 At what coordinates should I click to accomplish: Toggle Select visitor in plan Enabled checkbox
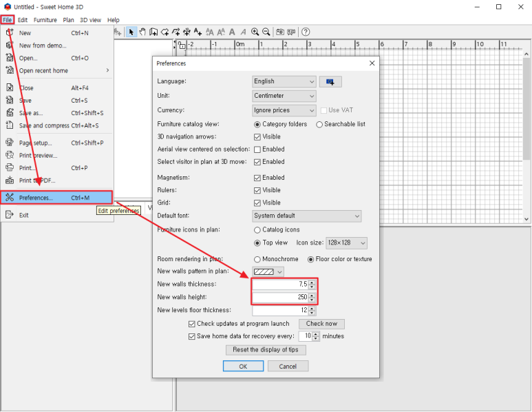click(x=257, y=162)
